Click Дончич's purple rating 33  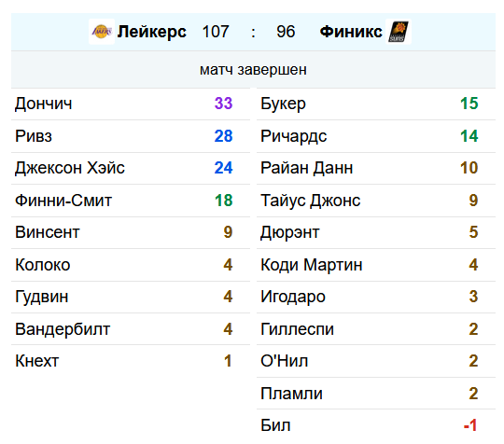coord(223,104)
